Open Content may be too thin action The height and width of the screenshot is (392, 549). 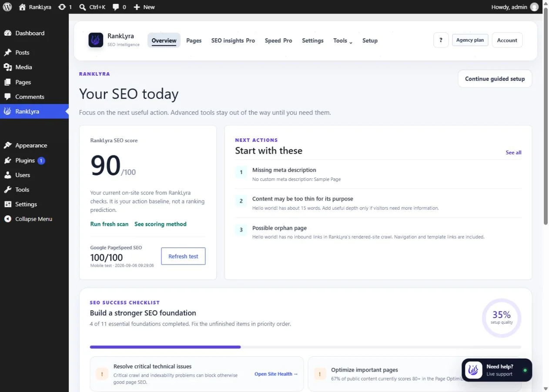tap(378, 203)
